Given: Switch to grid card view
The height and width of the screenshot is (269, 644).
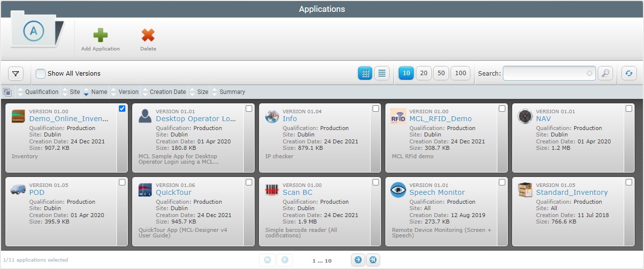Looking at the screenshot, I should pyautogui.click(x=365, y=73).
